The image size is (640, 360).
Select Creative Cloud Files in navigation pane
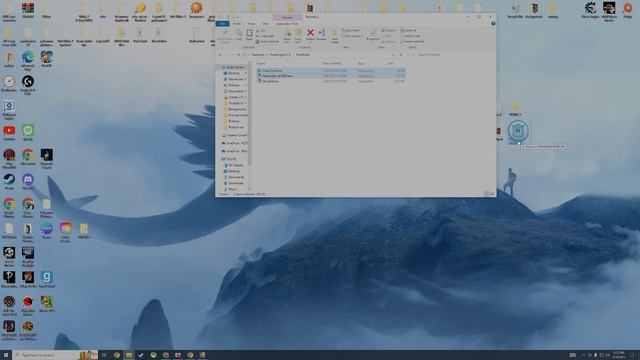click(234, 135)
